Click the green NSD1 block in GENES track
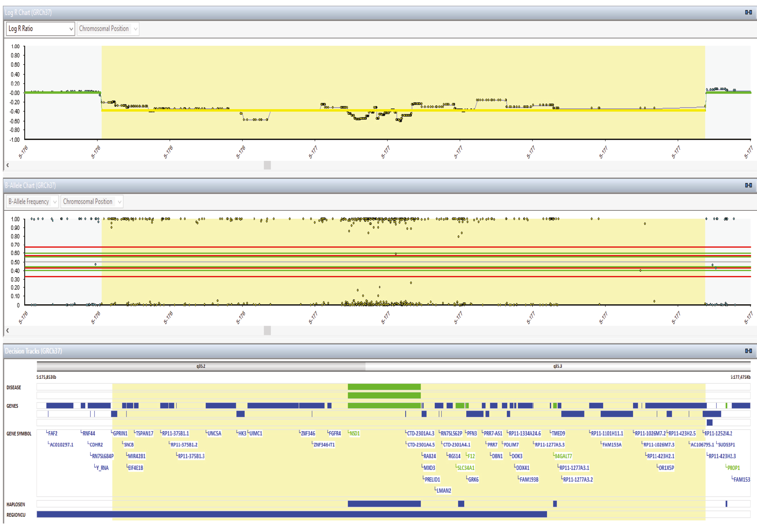Screen dimensions: 757x532 (384, 405)
